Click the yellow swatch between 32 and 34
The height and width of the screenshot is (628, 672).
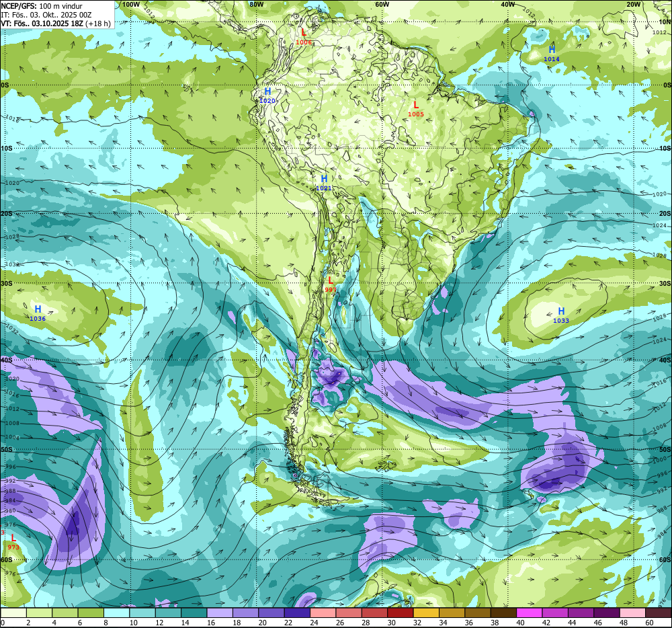tap(426, 613)
